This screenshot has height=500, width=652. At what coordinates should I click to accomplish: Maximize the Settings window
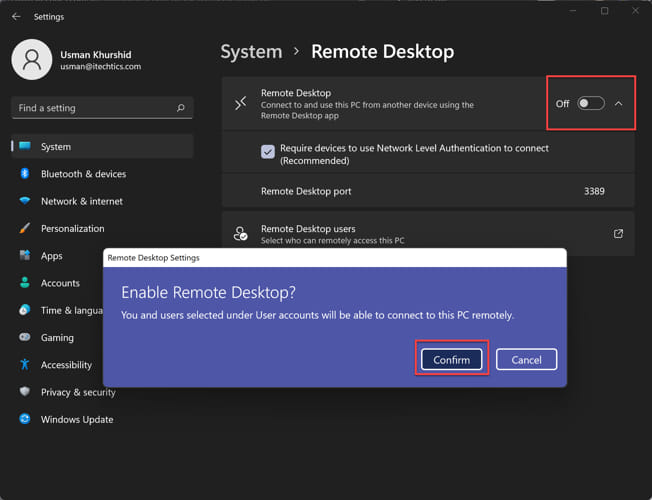[605, 11]
